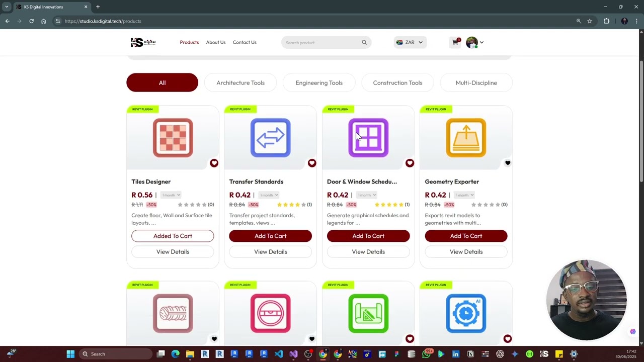Screen dimensions: 644x362
Task: Reload the page with the refresh icon
Action: (31, 21)
